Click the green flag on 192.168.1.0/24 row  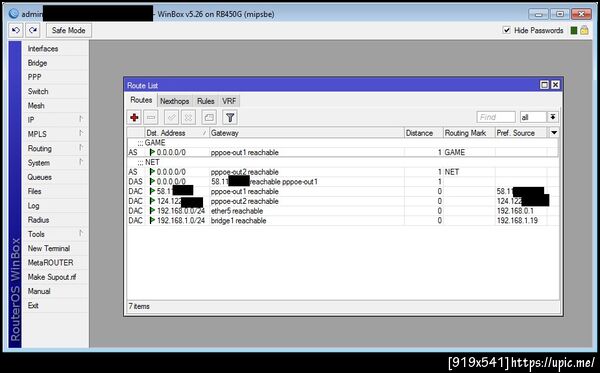152,221
